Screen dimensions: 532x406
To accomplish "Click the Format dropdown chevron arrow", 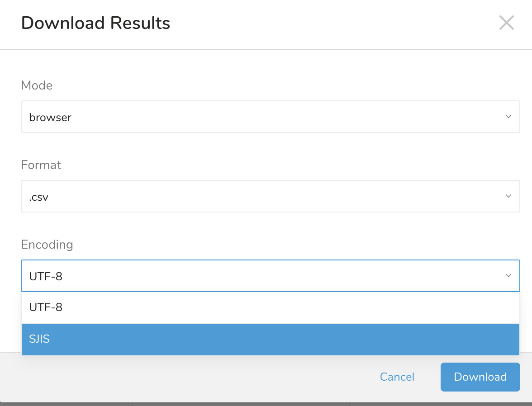I will (x=508, y=196).
